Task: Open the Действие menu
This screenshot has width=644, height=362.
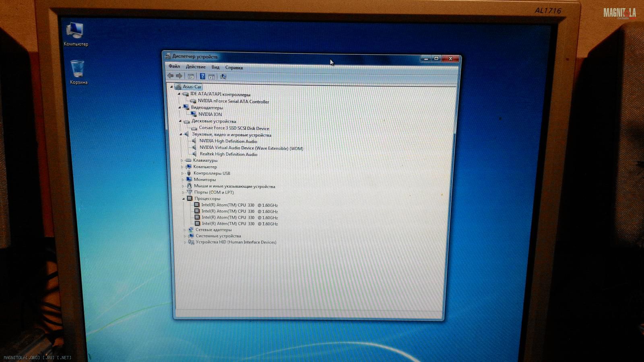Action: [196, 67]
